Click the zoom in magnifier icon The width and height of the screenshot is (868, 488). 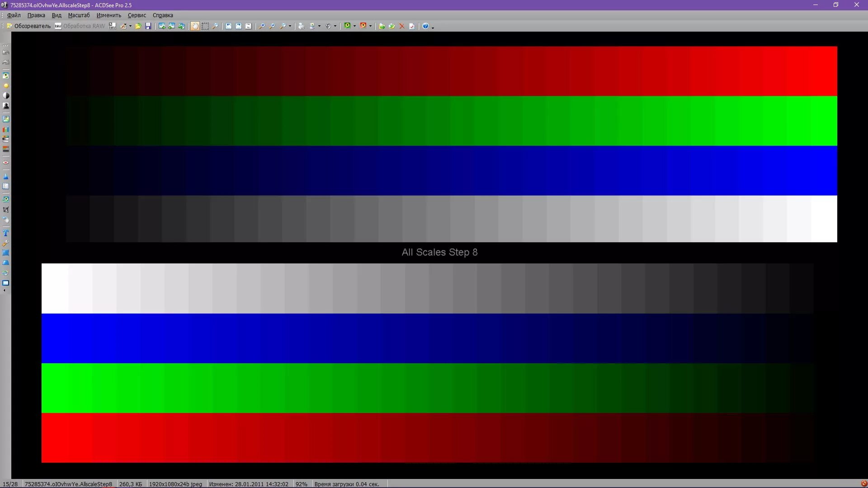pyautogui.click(x=262, y=26)
